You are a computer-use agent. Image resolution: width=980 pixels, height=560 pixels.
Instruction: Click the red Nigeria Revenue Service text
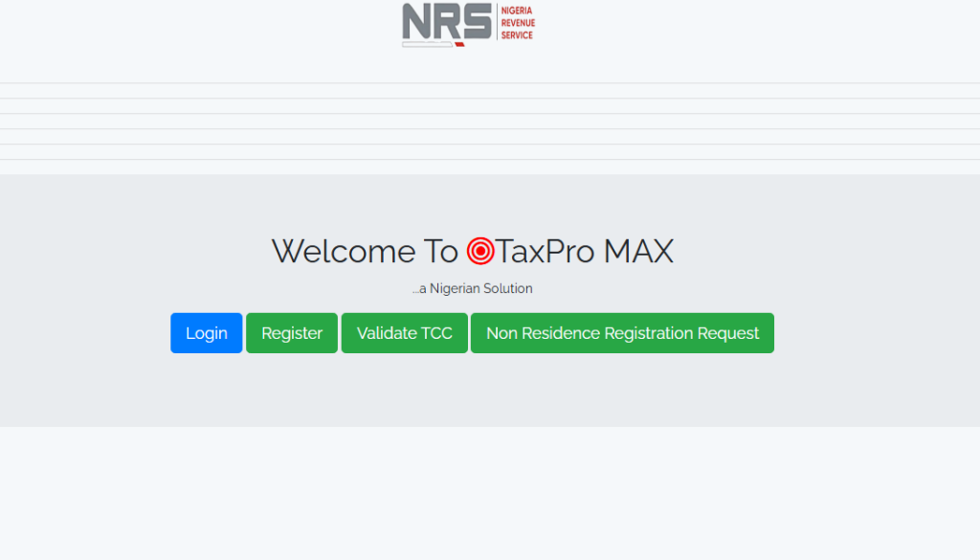tap(517, 23)
